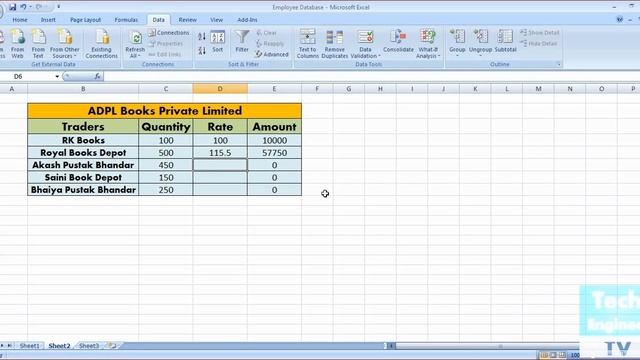Click the Undo icon in Quick Access toolbar
This screenshot has width=640, height=360.
tap(23, 7)
